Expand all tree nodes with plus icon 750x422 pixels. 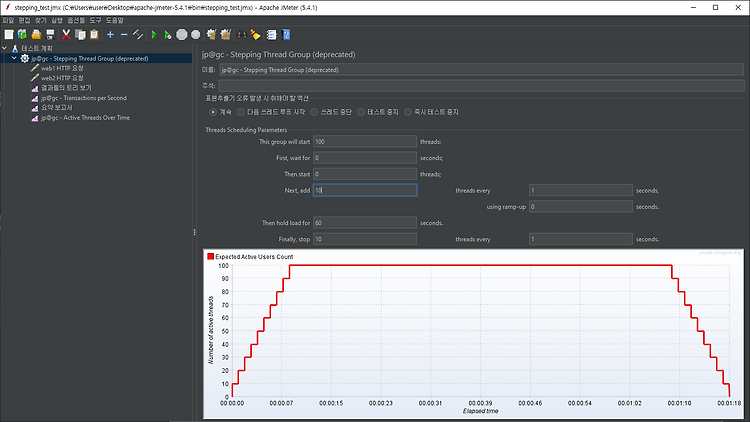pos(110,34)
